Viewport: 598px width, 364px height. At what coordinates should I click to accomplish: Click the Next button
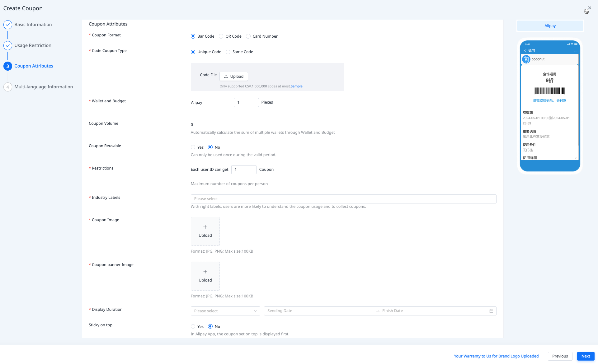(x=585, y=356)
